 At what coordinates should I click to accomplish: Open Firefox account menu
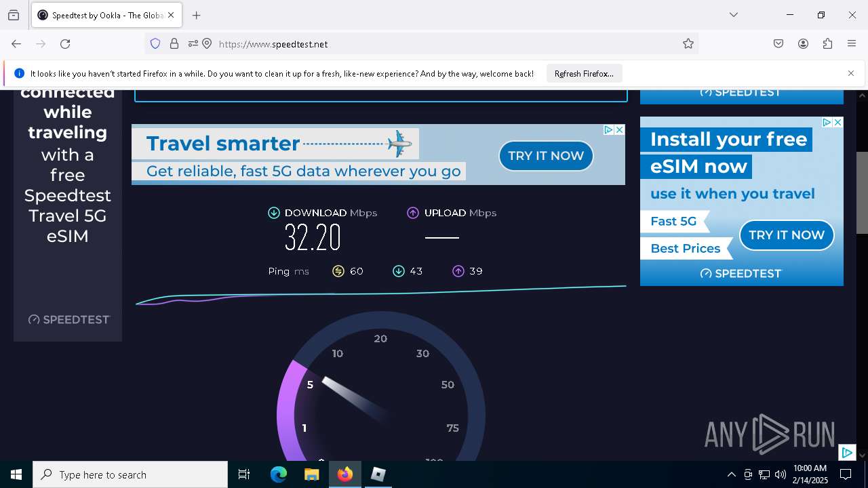803,44
